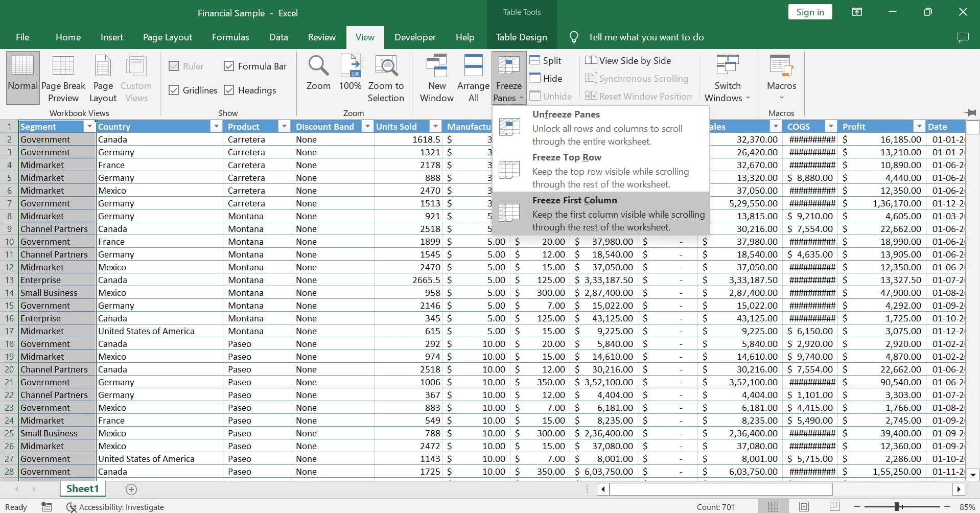
Task: Add a new sheet with plus button
Action: click(x=131, y=489)
